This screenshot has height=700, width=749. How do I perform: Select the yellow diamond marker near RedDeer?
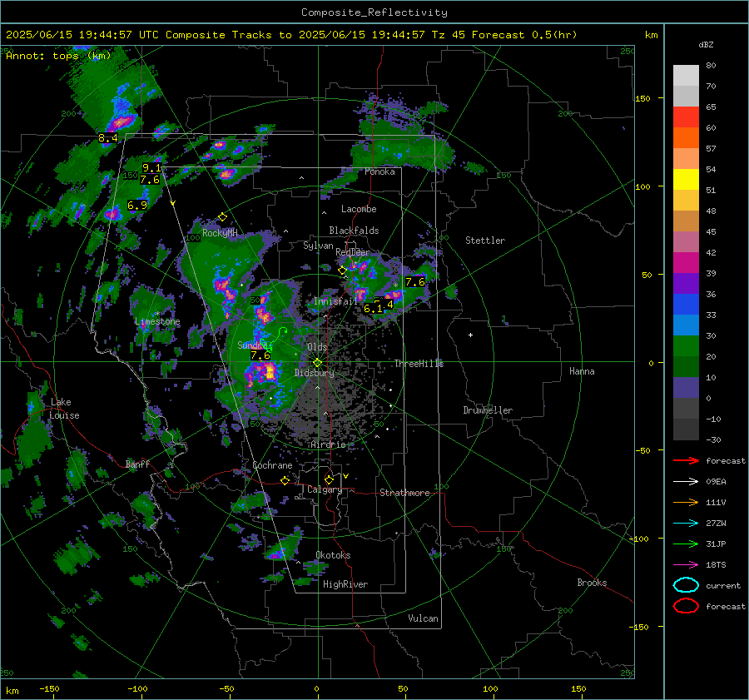click(342, 271)
